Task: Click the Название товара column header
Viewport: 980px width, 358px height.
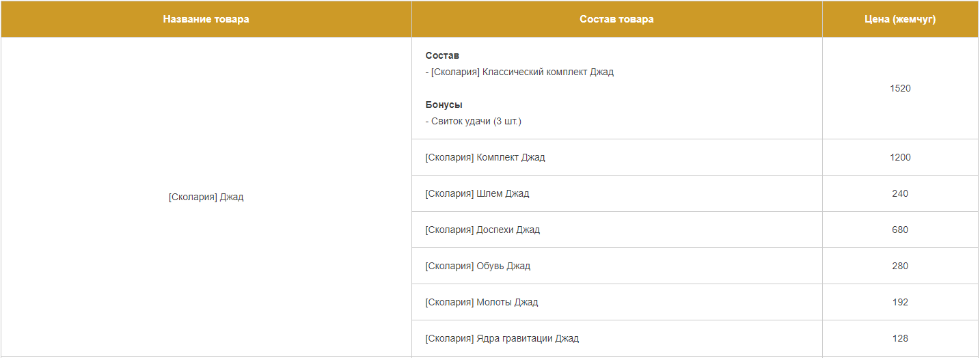Action: coord(206,19)
